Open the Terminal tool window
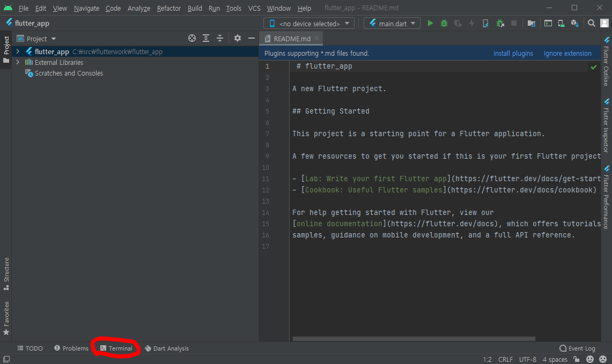612x364 pixels. pyautogui.click(x=116, y=348)
